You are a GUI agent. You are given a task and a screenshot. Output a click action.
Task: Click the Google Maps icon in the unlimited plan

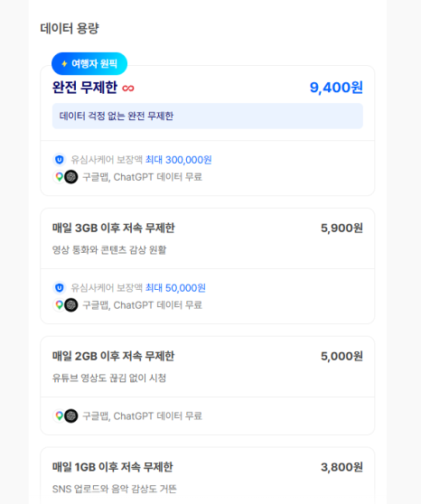(60, 177)
